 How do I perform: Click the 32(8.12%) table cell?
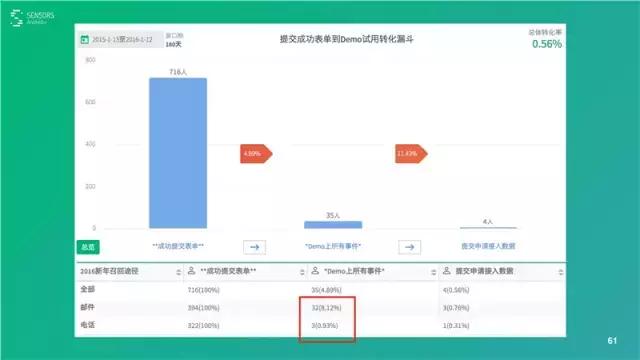[x=327, y=308]
